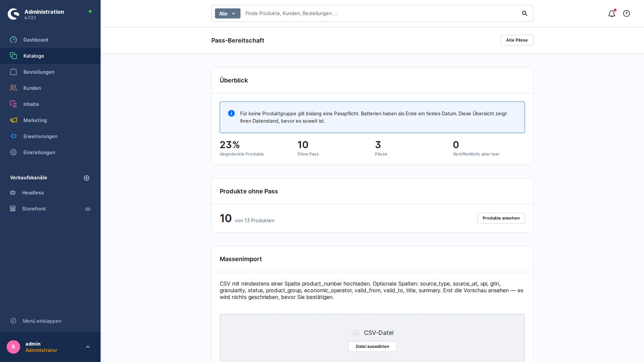
Task: Click the info icon in the banner
Action: click(x=231, y=113)
